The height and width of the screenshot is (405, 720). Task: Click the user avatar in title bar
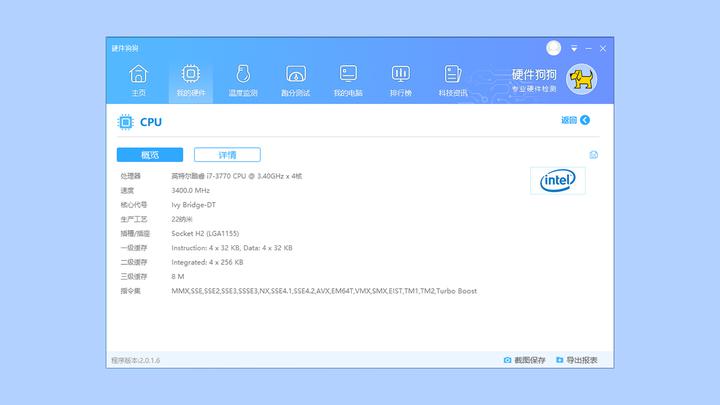pyautogui.click(x=553, y=48)
